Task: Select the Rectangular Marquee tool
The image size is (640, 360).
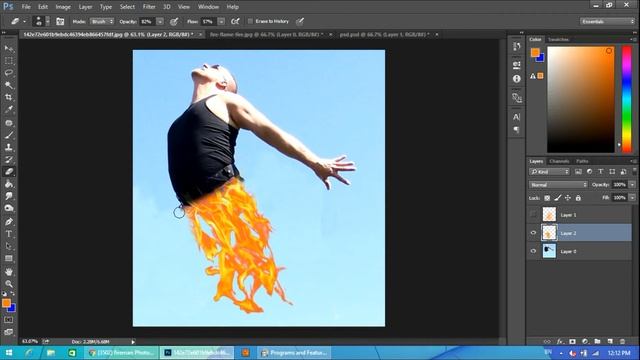Action: click(9, 61)
